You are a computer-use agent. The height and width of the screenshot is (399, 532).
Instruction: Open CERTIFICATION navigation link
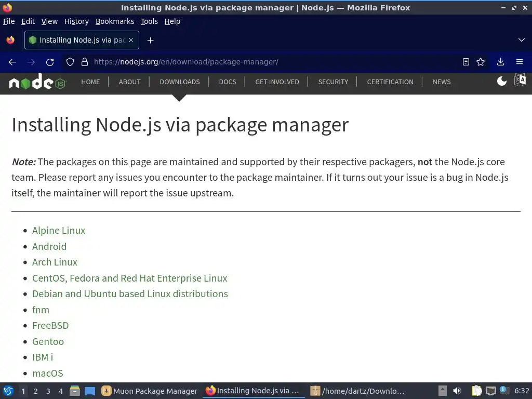[x=390, y=82]
